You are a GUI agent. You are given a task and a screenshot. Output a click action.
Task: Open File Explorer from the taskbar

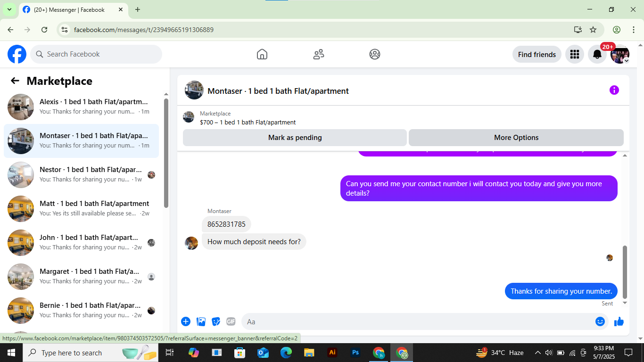pyautogui.click(x=309, y=353)
